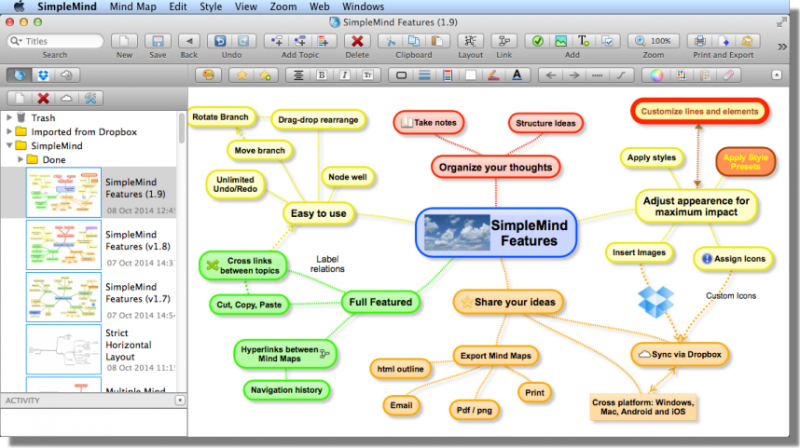Undo the last action
Image resolution: width=800 pixels, height=448 pixels.
coord(220,41)
